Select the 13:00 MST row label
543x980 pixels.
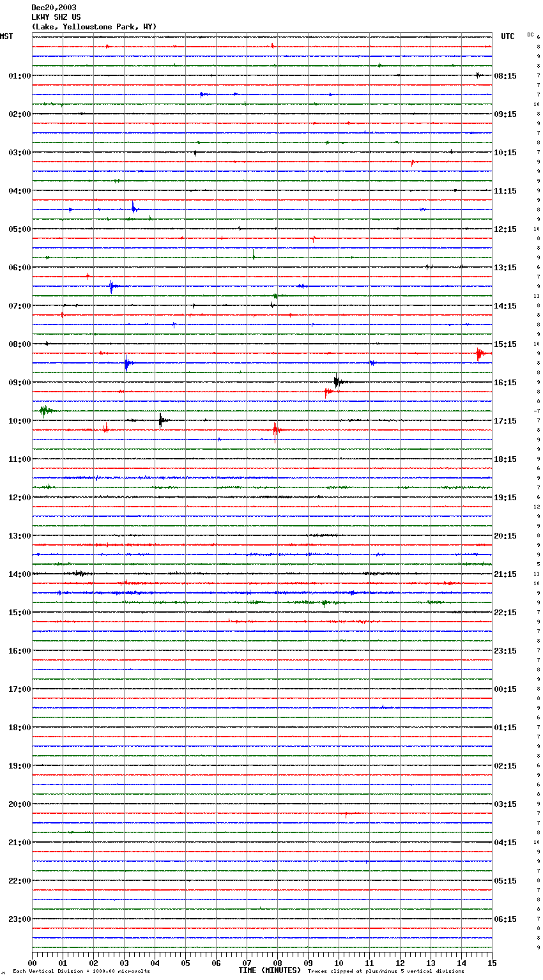[20, 536]
